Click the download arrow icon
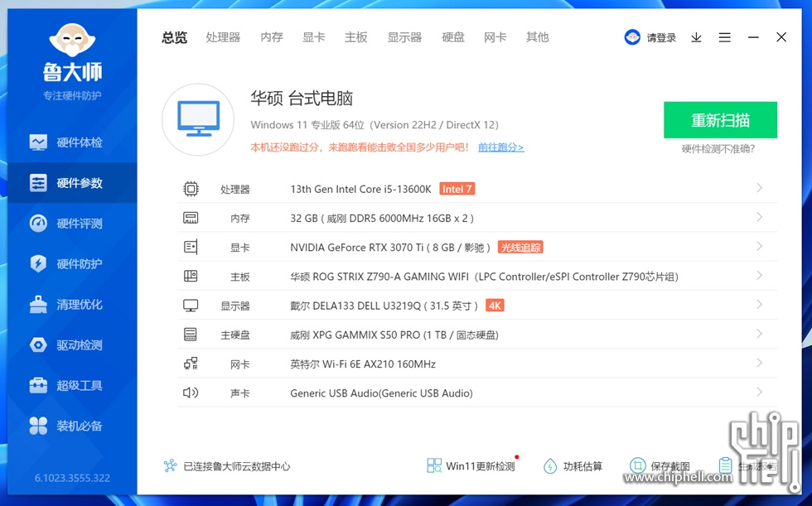Screen dimensions: 812x506 (x=697, y=37)
